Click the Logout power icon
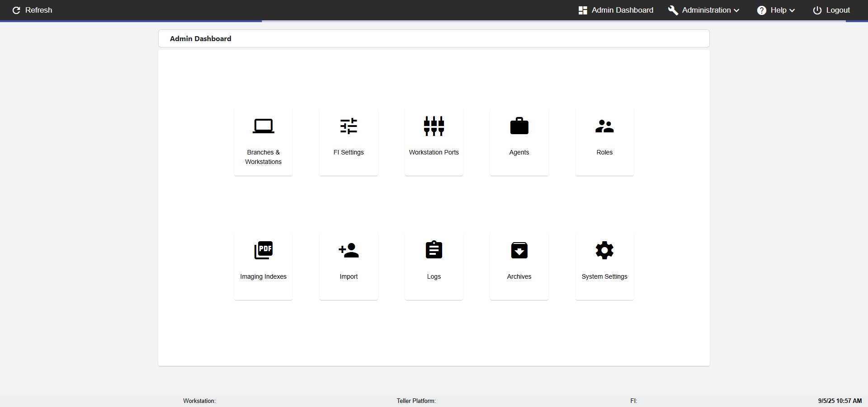 tap(817, 10)
